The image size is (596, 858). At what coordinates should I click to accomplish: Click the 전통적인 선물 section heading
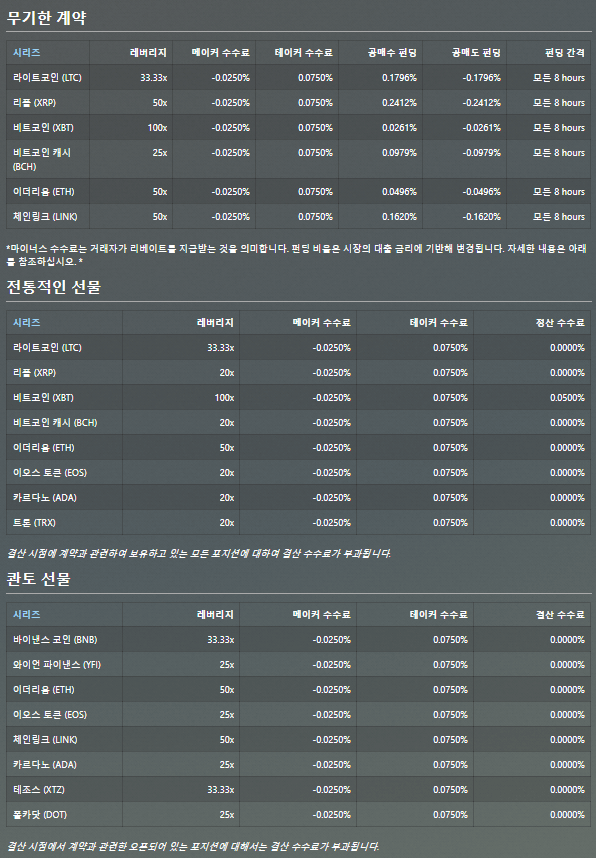coord(54,287)
